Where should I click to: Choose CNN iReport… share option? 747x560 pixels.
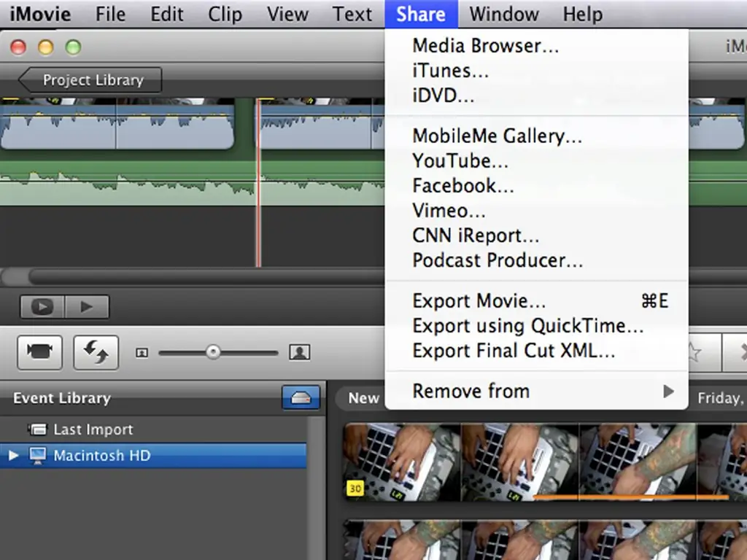(x=536, y=236)
